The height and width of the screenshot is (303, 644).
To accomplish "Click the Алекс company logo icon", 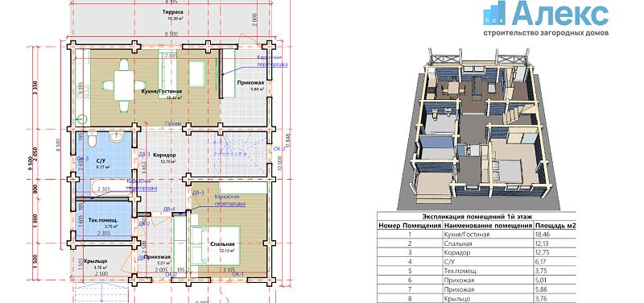I will pyautogui.click(x=494, y=13).
